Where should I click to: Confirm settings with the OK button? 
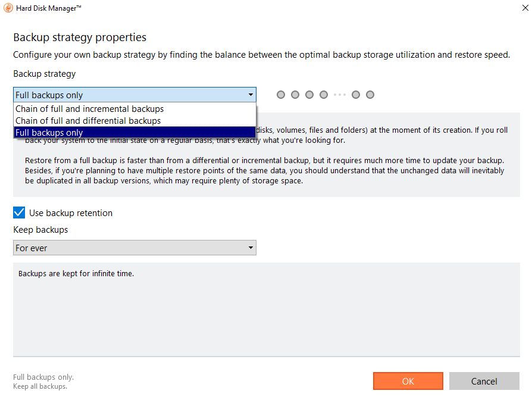tap(408, 381)
